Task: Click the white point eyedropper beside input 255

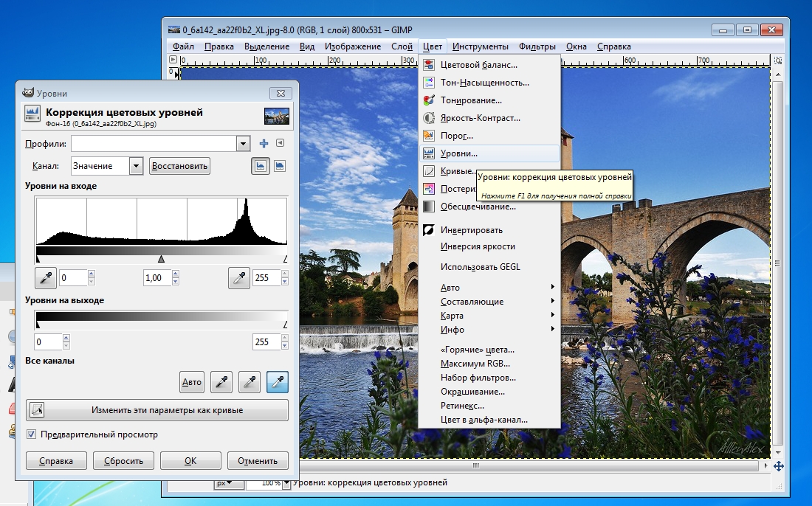Action: [239, 278]
